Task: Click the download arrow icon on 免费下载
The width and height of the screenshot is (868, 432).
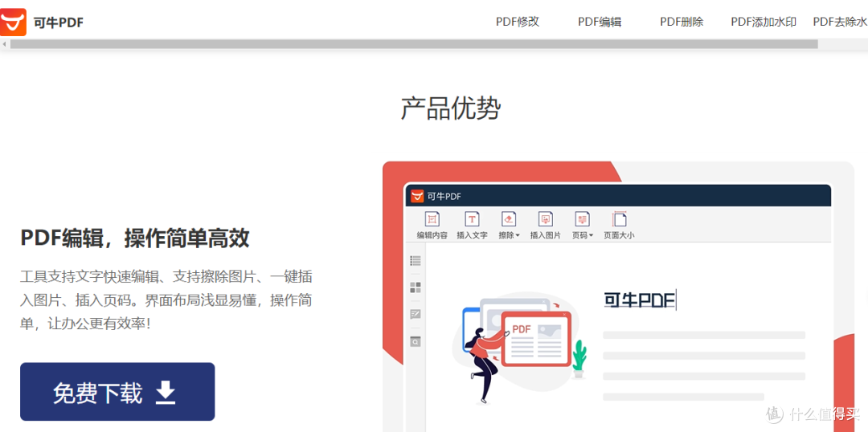Action: [x=165, y=392]
